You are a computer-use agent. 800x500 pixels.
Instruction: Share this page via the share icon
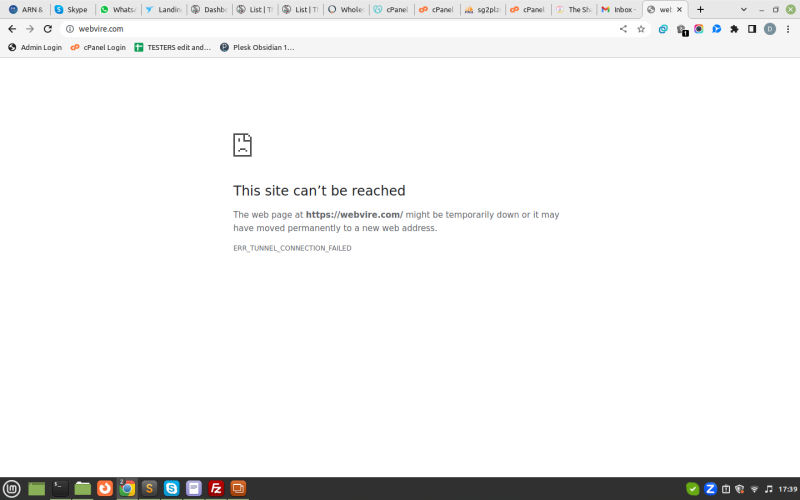pos(623,29)
